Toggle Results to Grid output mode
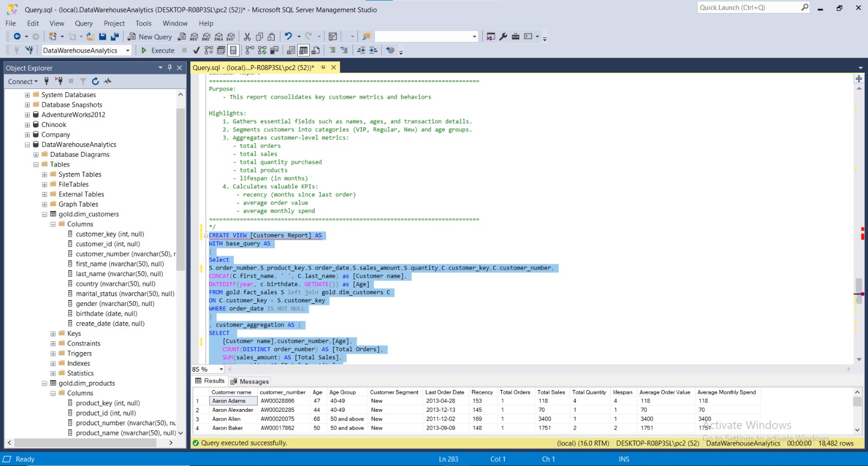 click(x=303, y=50)
